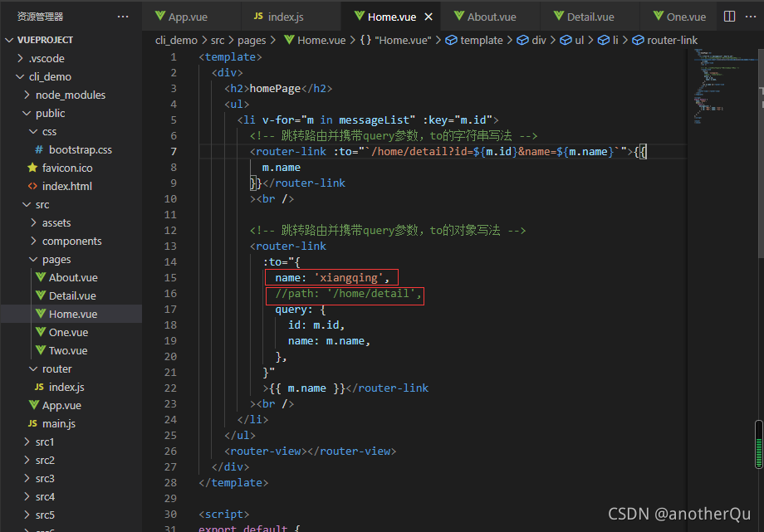Expand the src4 folder
This screenshot has width=764, height=532.
tap(27, 496)
